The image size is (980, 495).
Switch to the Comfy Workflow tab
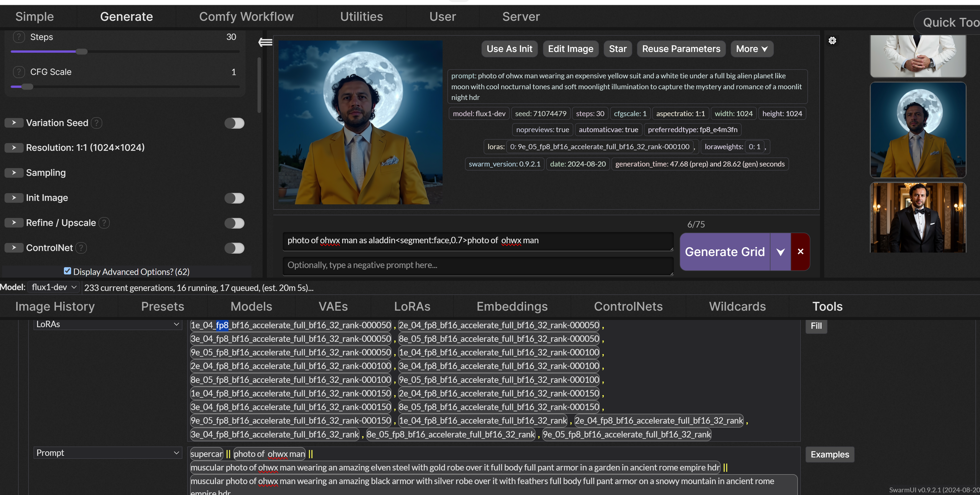point(246,17)
